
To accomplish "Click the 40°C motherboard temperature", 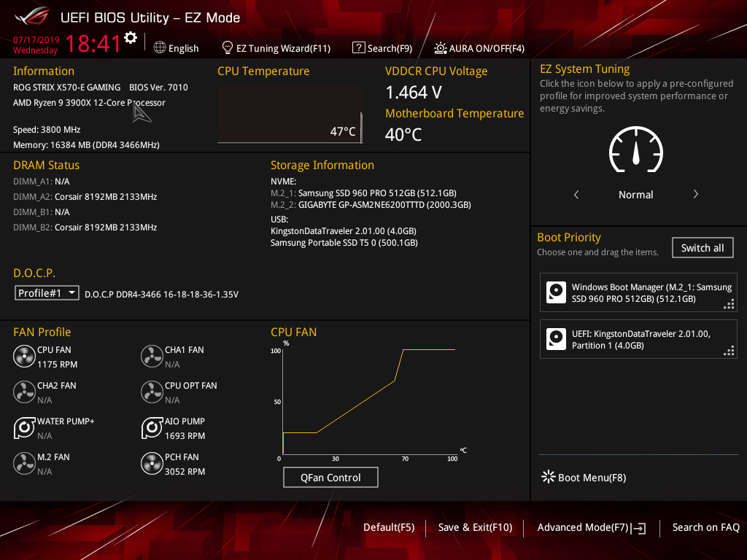I will tap(403, 135).
